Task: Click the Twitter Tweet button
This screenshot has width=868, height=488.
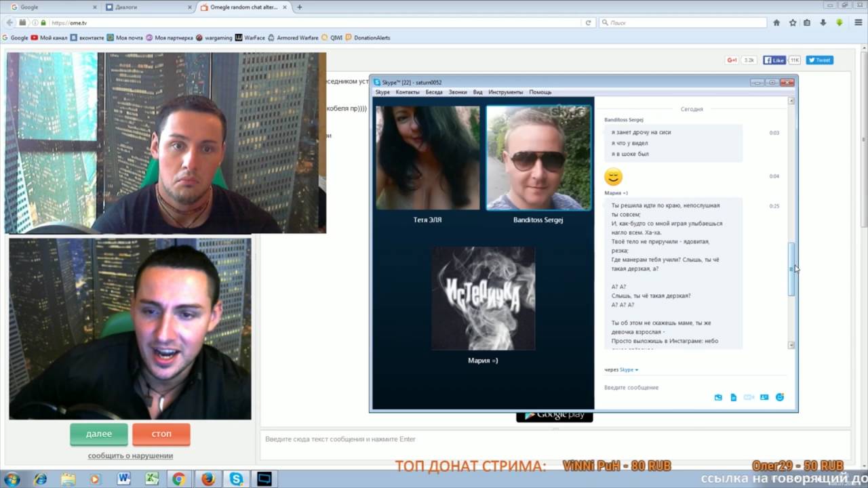Action: [x=820, y=60]
